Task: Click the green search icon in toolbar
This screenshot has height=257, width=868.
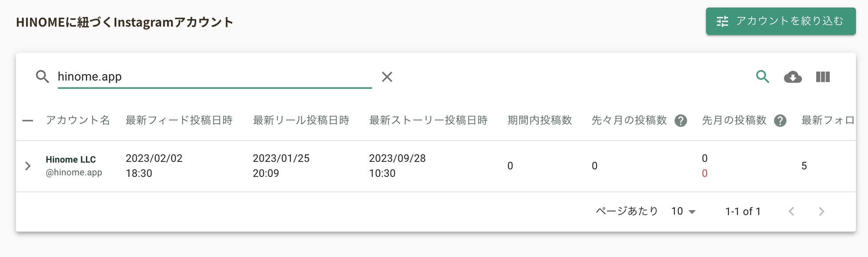Action: [763, 77]
